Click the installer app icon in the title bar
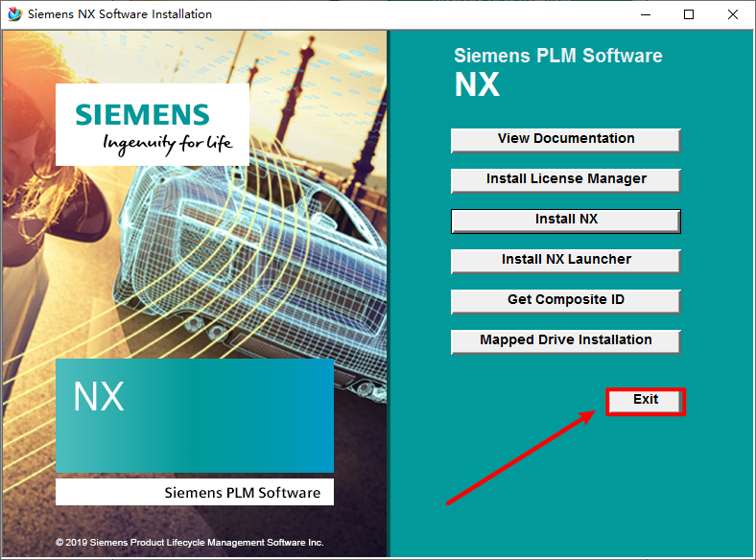Image resolution: width=756 pixels, height=560 pixels. click(x=14, y=14)
